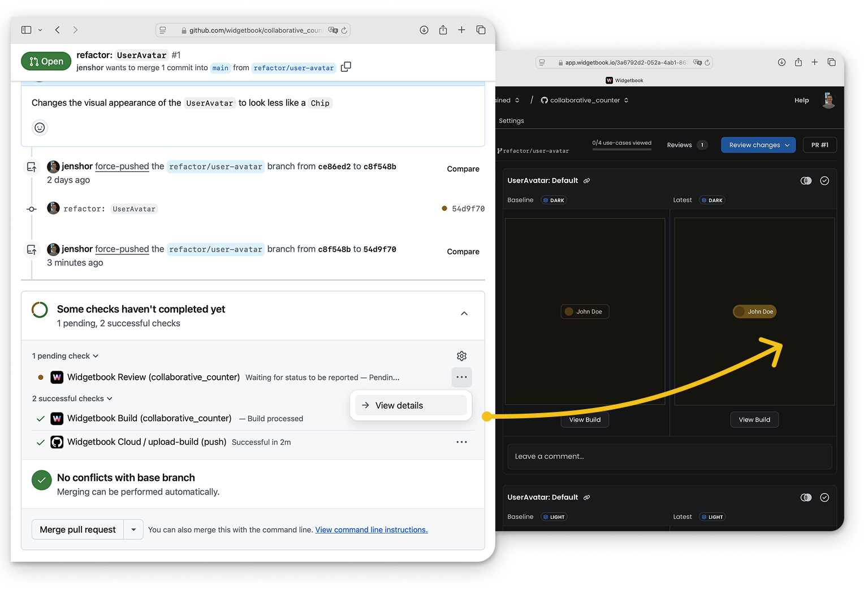Screen dimensions: 868x590
Task: Open collaborative_counter project switcher
Action: coord(585,100)
